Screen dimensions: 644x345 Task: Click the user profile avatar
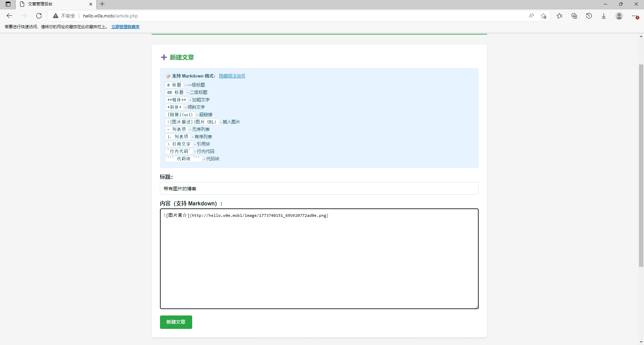pos(619,16)
